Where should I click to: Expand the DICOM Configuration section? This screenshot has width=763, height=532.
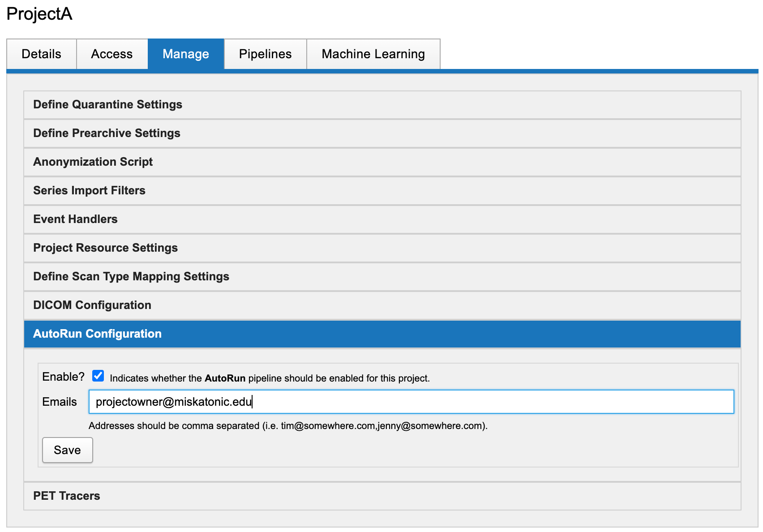pos(92,305)
